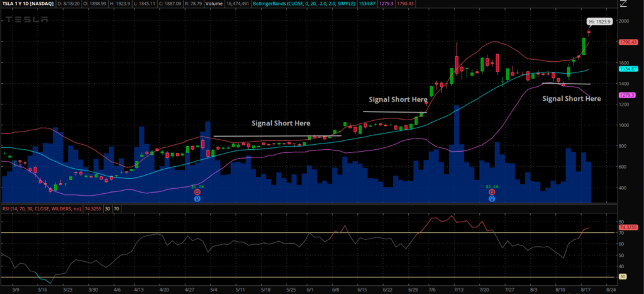
Task: Click the $2.16 earnings text
Action: (492, 187)
